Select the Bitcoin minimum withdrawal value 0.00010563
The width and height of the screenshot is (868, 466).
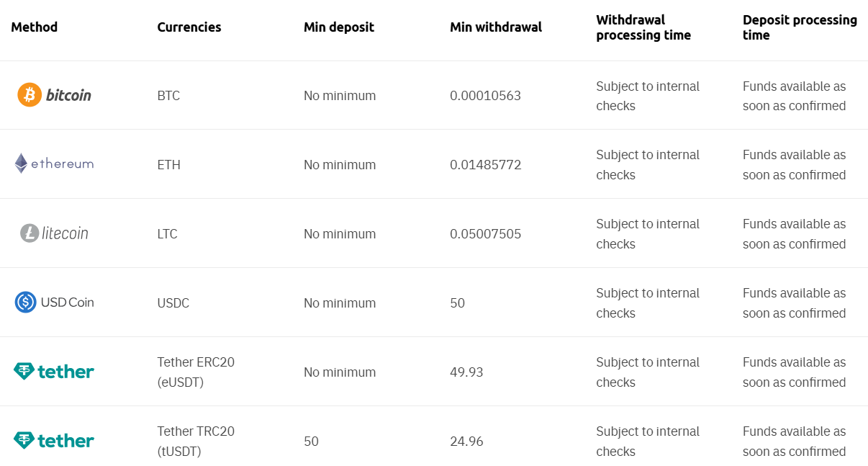coord(485,96)
